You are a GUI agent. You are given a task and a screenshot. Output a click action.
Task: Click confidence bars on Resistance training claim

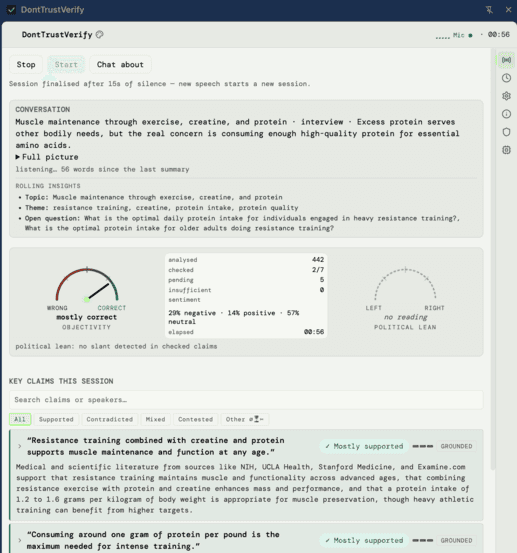pyautogui.click(x=422, y=446)
